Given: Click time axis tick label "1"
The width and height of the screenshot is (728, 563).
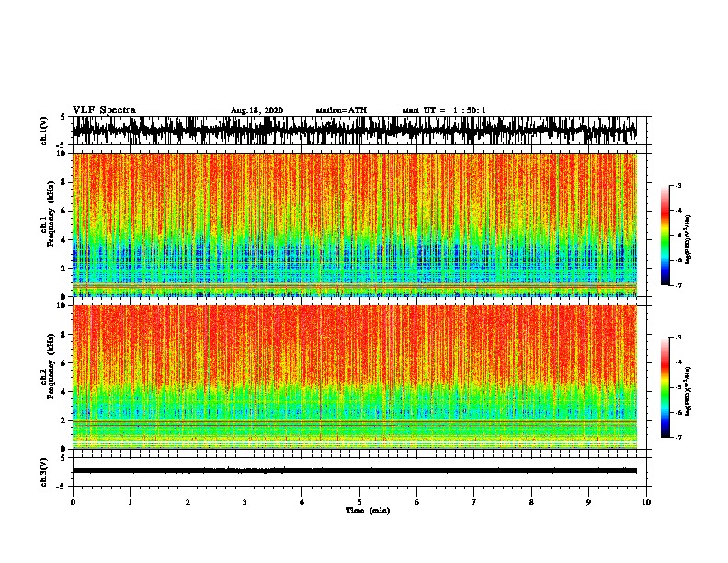Looking at the screenshot, I should (x=130, y=502).
